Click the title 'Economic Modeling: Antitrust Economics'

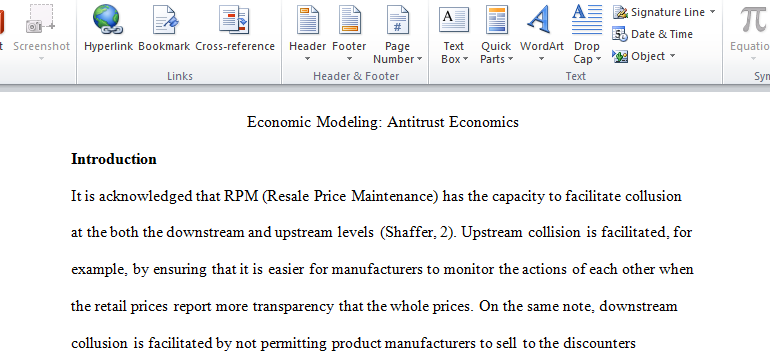coord(383,122)
